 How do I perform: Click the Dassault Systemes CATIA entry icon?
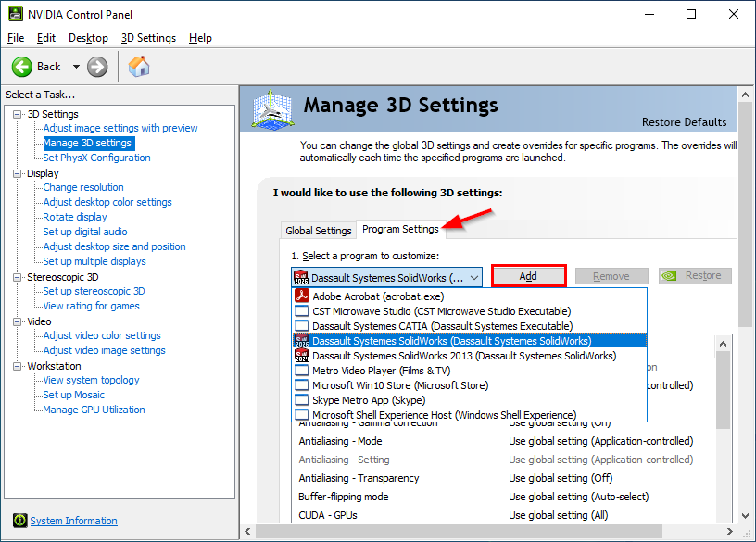[x=302, y=325]
